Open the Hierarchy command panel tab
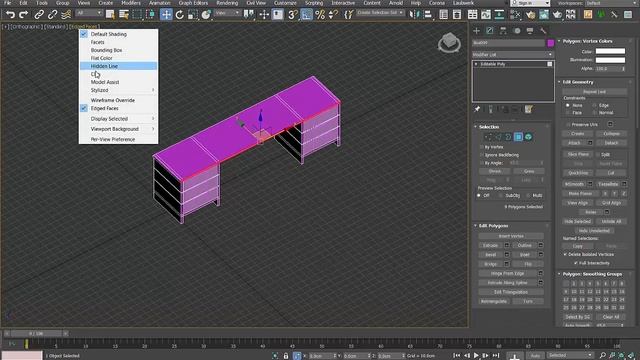Viewport: 640px width, 360px height. pos(503,31)
